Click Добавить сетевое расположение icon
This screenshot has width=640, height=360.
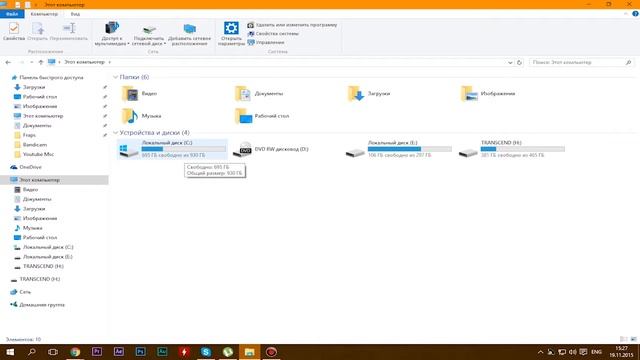[189, 29]
